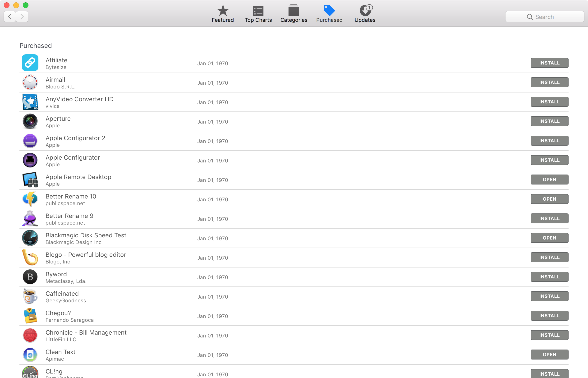The image size is (588, 378).
Task: Install Blogo blog editor
Action: click(x=549, y=257)
